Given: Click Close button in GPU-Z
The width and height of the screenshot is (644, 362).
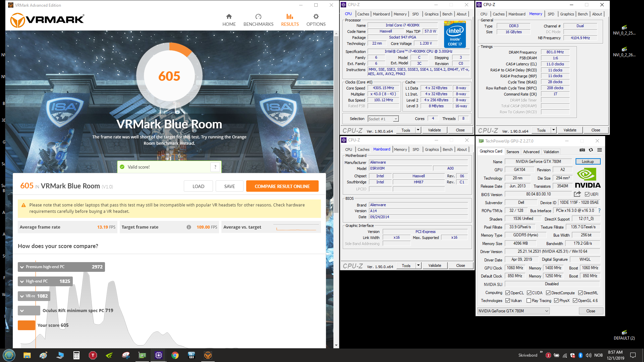Looking at the screenshot, I should [x=591, y=311].
